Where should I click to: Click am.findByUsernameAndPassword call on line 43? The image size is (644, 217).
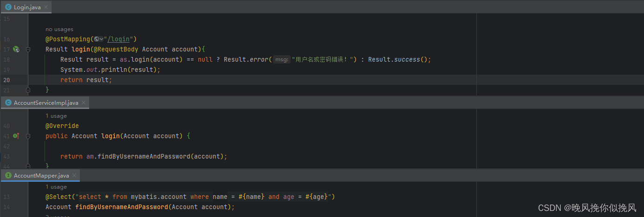pyautogui.click(x=155, y=156)
